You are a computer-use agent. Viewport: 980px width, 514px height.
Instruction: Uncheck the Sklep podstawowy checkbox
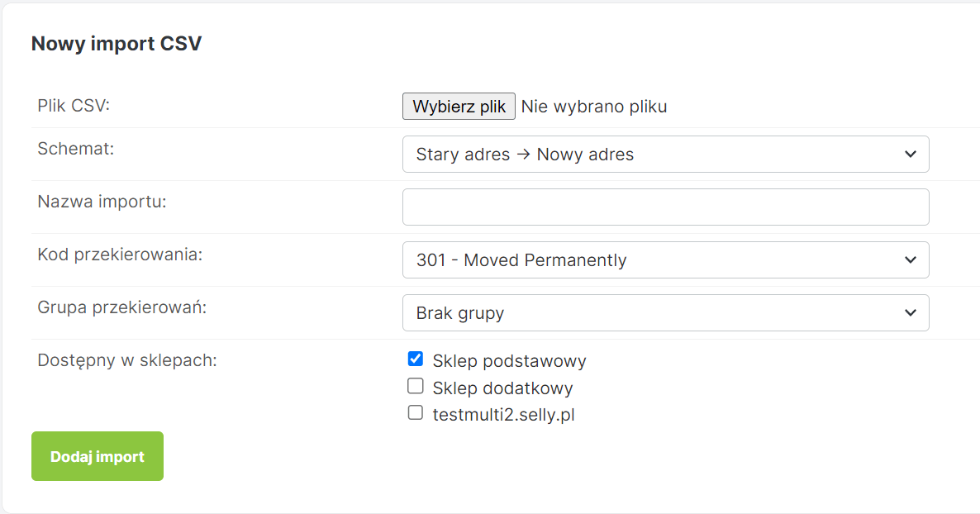pyautogui.click(x=416, y=359)
